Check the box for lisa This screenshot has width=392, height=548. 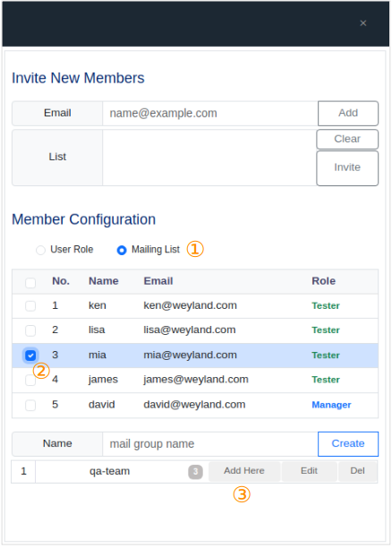pos(30,330)
